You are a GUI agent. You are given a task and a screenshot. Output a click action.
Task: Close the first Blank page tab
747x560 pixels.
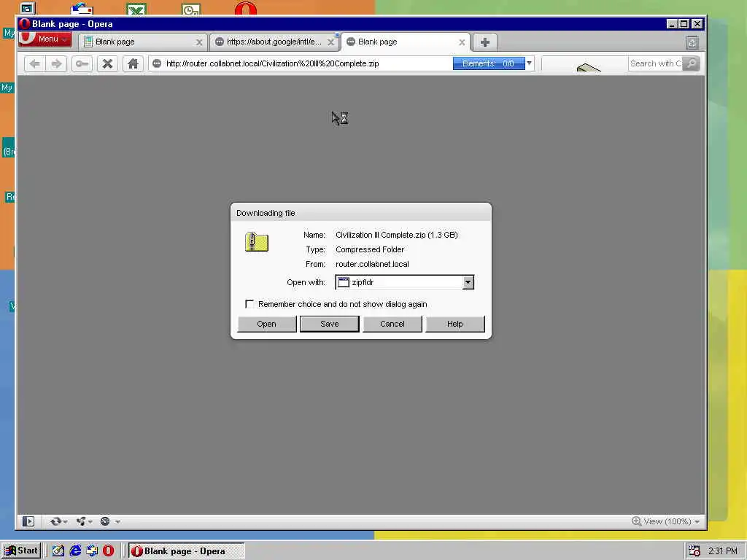pos(199,42)
